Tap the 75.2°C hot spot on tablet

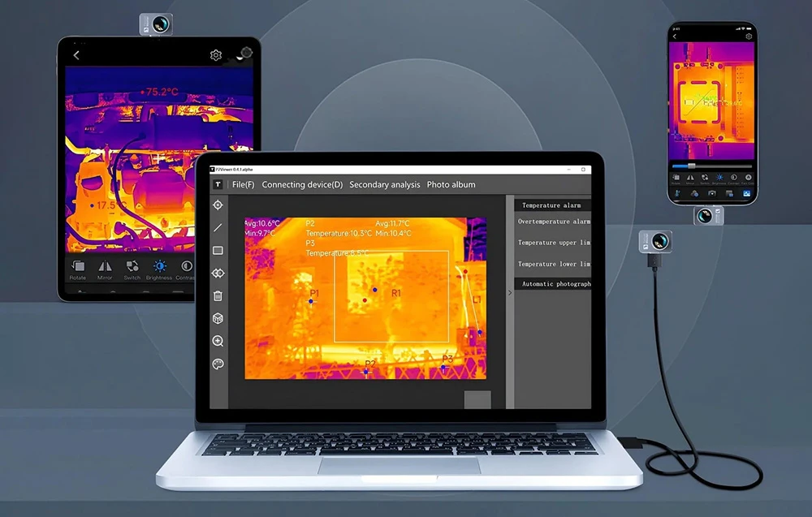tap(159, 92)
